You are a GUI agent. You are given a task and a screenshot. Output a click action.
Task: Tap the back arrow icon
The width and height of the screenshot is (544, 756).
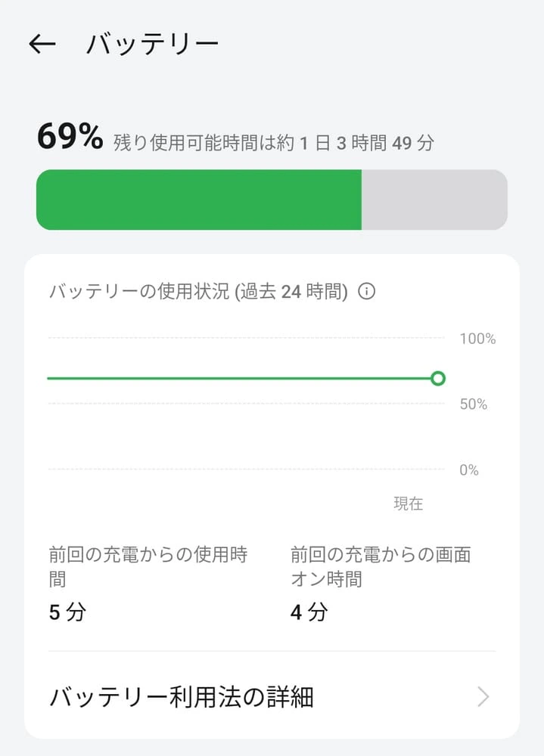click(42, 44)
